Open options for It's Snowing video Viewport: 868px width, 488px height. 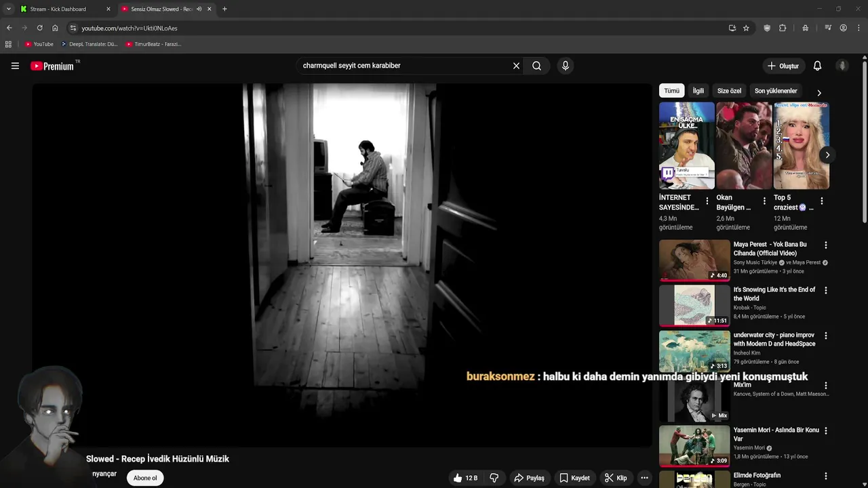point(825,290)
